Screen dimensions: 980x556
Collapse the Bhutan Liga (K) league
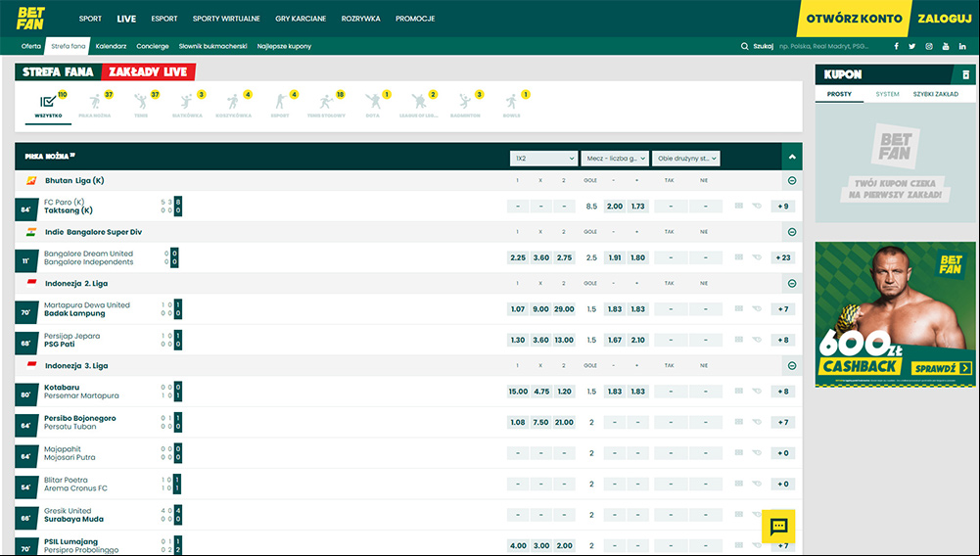(x=792, y=180)
